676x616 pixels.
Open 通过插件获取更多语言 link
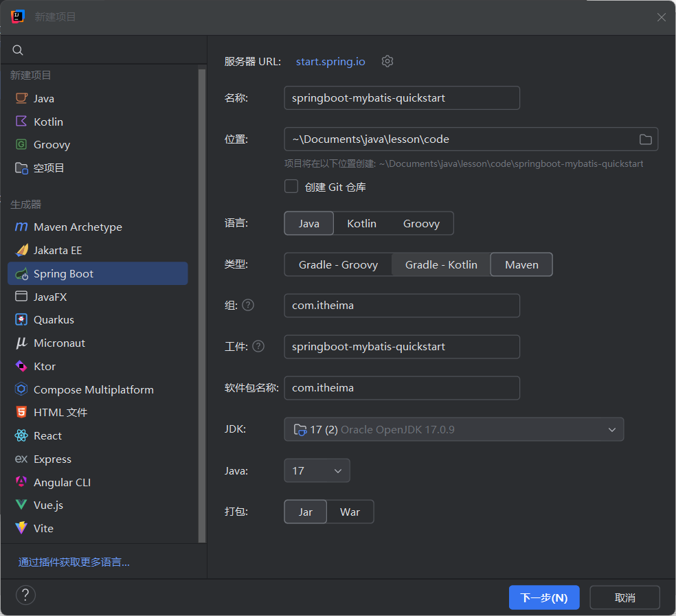point(74,562)
